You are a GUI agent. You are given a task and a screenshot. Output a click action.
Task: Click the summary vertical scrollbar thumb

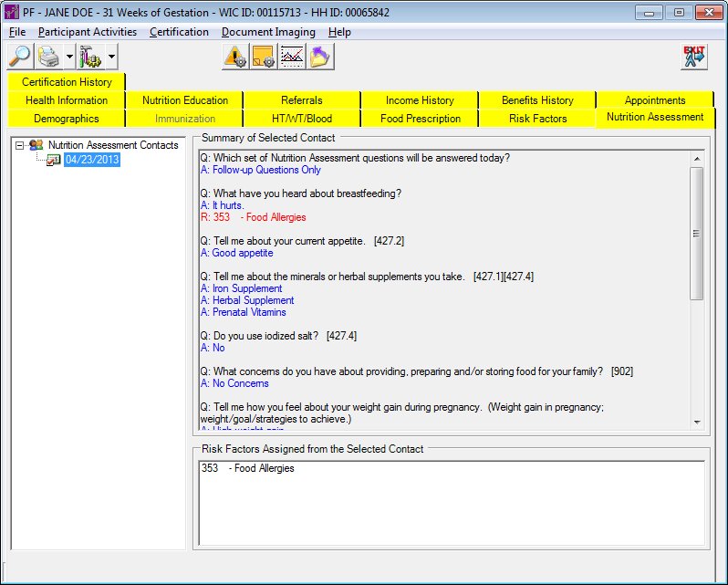pos(696,234)
